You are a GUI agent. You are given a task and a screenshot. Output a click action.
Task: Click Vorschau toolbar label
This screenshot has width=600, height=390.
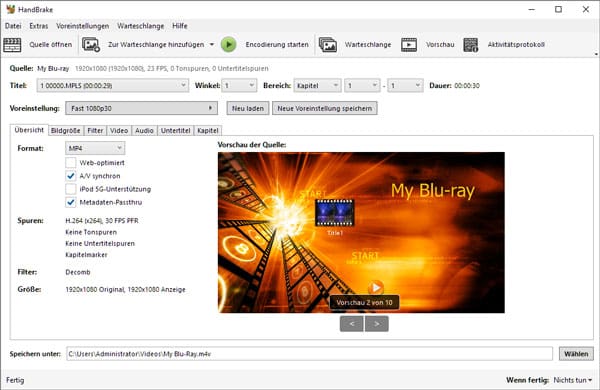pos(440,45)
